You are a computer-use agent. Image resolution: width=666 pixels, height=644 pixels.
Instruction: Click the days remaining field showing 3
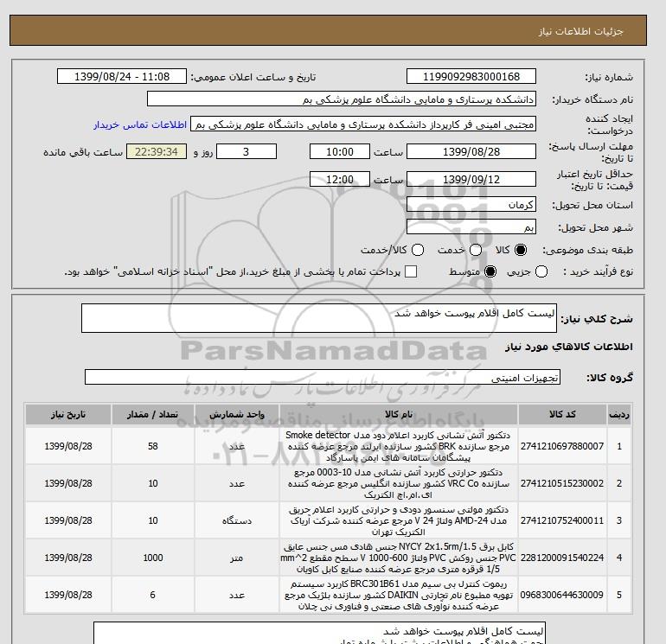(247, 151)
